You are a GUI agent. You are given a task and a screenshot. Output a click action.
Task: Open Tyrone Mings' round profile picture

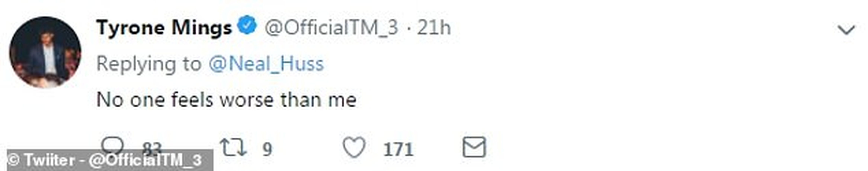[45, 53]
